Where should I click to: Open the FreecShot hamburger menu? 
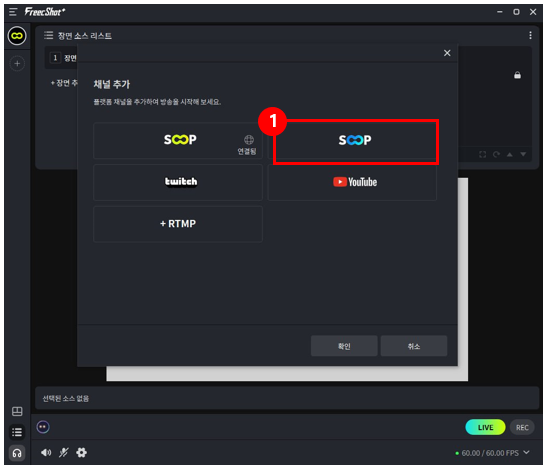pos(13,12)
